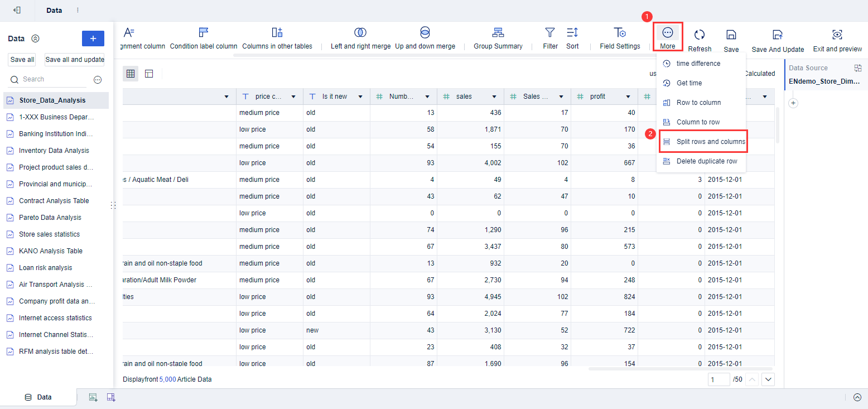Collapse the Data panel with the chevron icon

[x=35, y=39]
